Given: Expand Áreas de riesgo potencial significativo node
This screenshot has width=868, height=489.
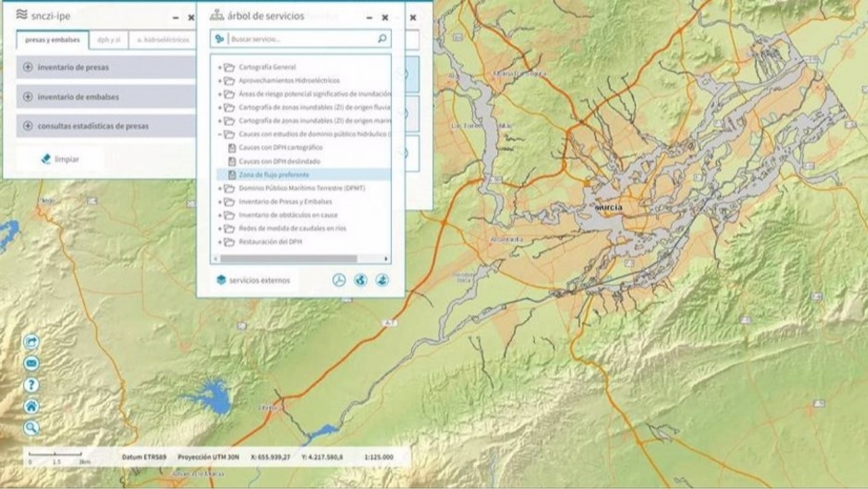Looking at the screenshot, I should [x=219, y=94].
